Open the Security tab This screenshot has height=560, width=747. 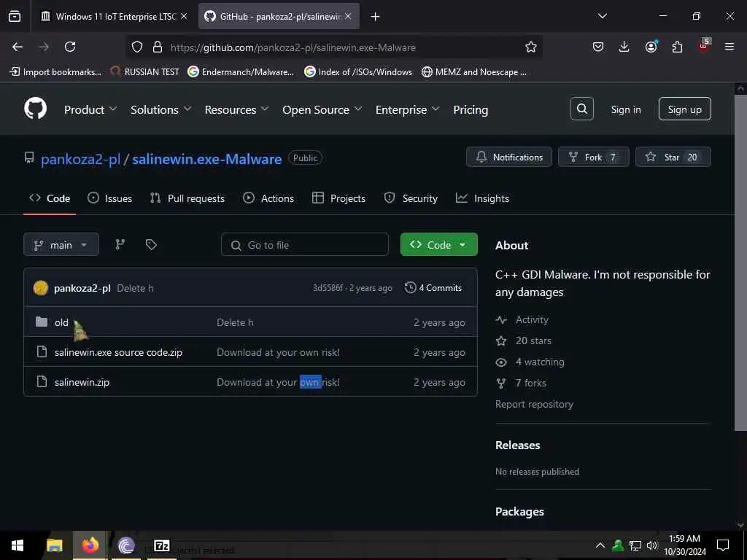point(411,198)
